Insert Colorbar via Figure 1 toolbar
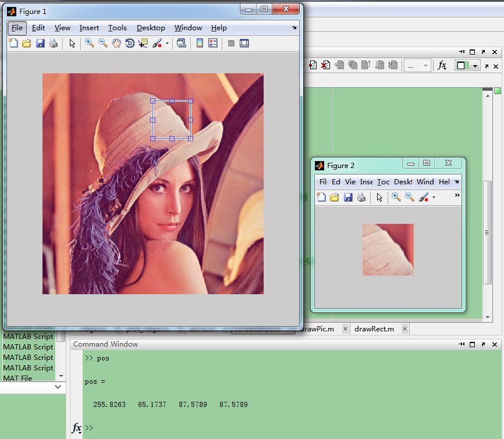Image resolution: width=504 pixels, height=439 pixels. (200, 43)
